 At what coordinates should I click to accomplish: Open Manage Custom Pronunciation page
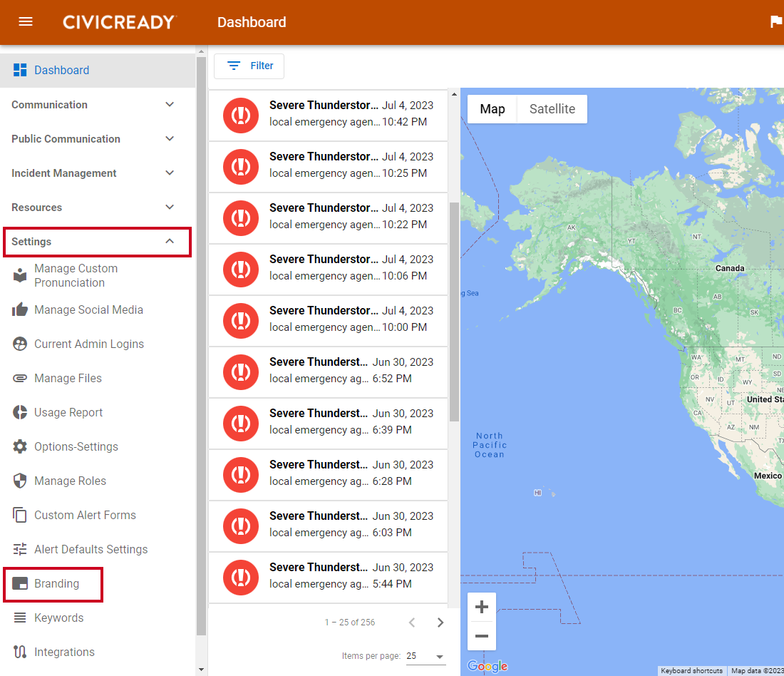pyautogui.click(x=98, y=275)
